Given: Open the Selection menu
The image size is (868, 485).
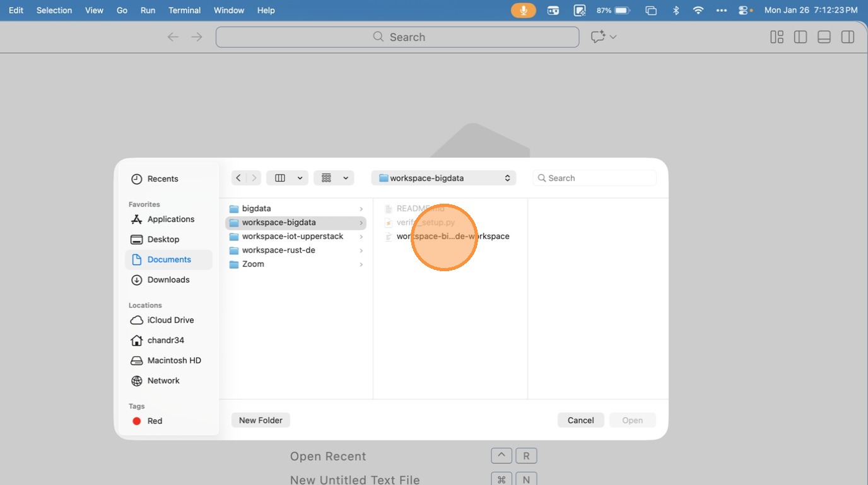Looking at the screenshot, I should (54, 10).
